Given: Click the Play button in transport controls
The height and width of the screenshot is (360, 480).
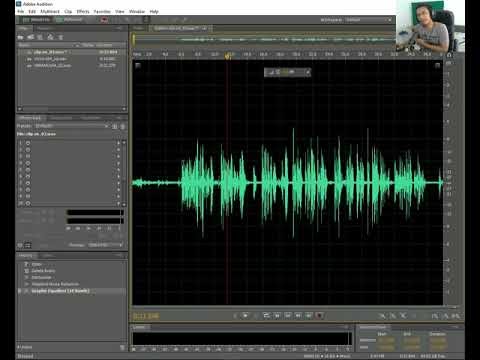Looking at the screenshot, I should 246,315.
